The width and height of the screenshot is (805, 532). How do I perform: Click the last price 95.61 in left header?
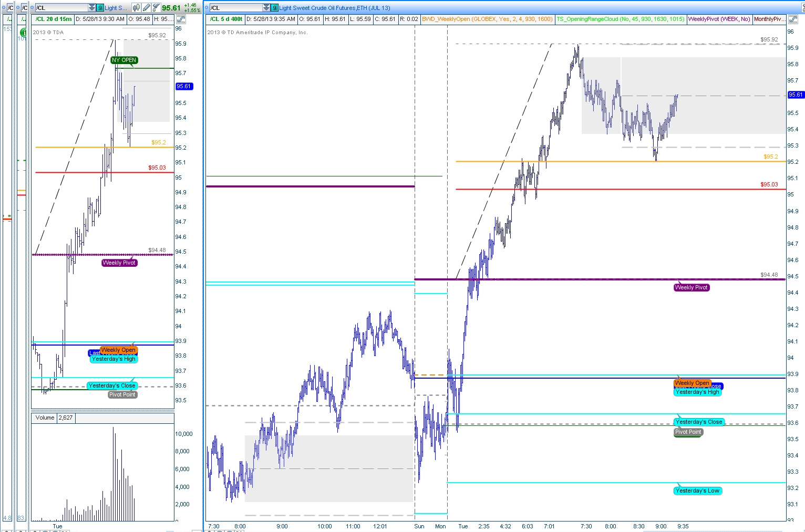171,8
